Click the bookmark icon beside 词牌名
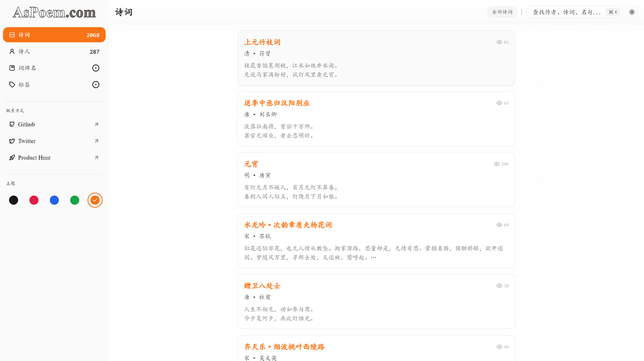Screen dimensions: 644x361 click(x=12, y=68)
